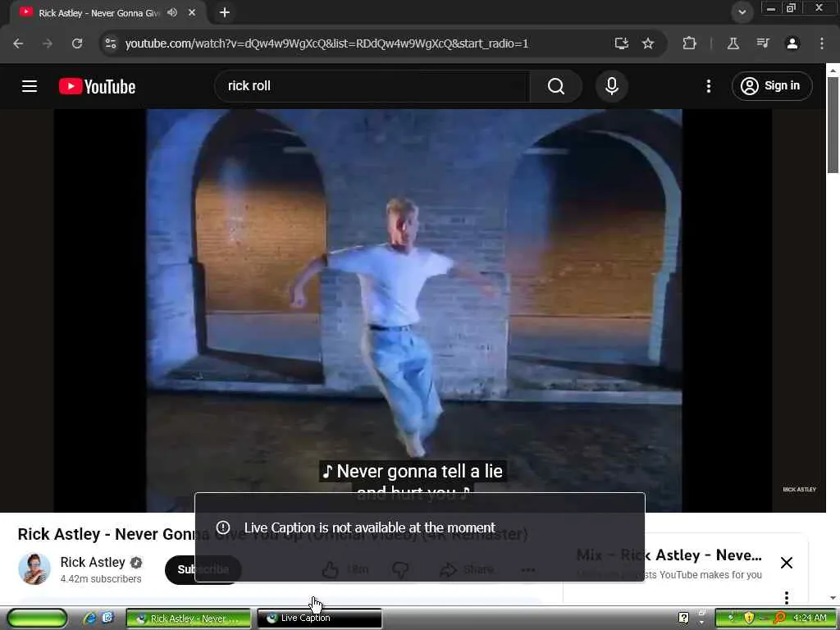
Task: Bookmark this page with the star icon
Action: [x=648, y=43]
